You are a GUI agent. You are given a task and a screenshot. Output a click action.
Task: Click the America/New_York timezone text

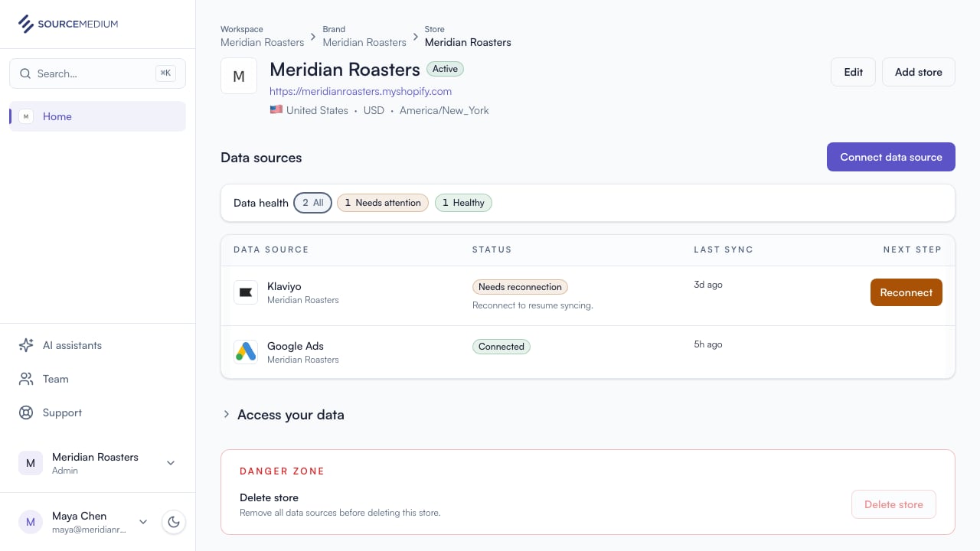click(444, 110)
